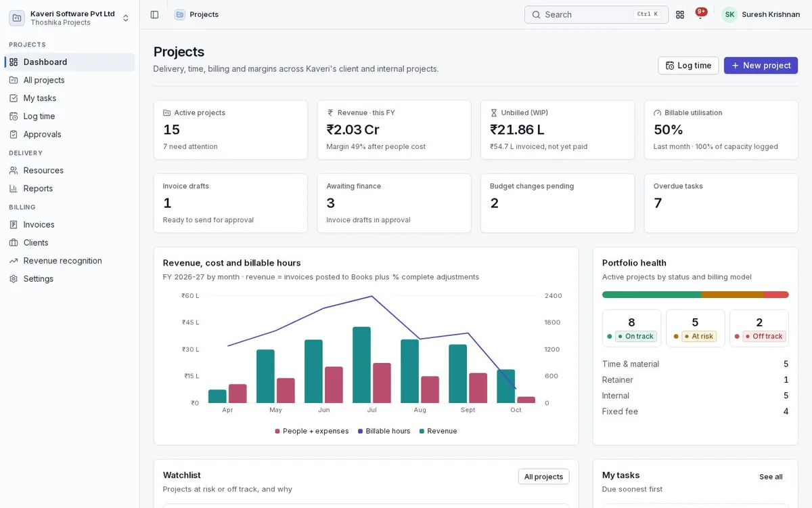Open Reports in the sidebar
The image size is (812, 508).
pyautogui.click(x=70, y=188)
